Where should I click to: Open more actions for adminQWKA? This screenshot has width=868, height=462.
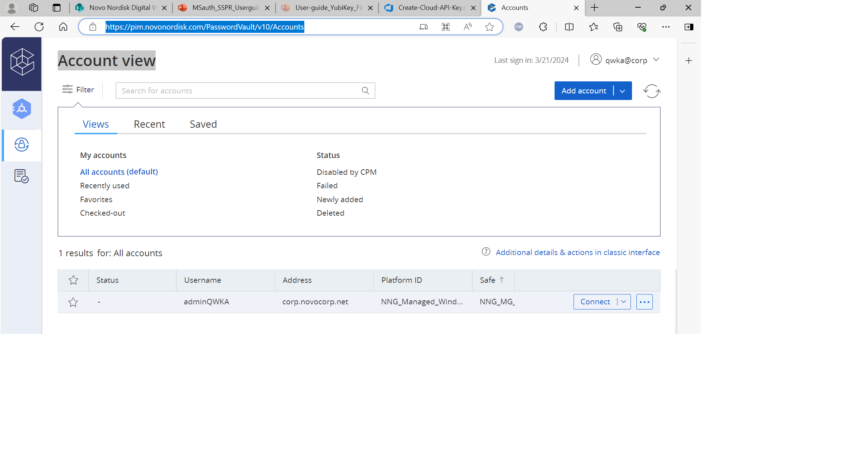point(644,302)
